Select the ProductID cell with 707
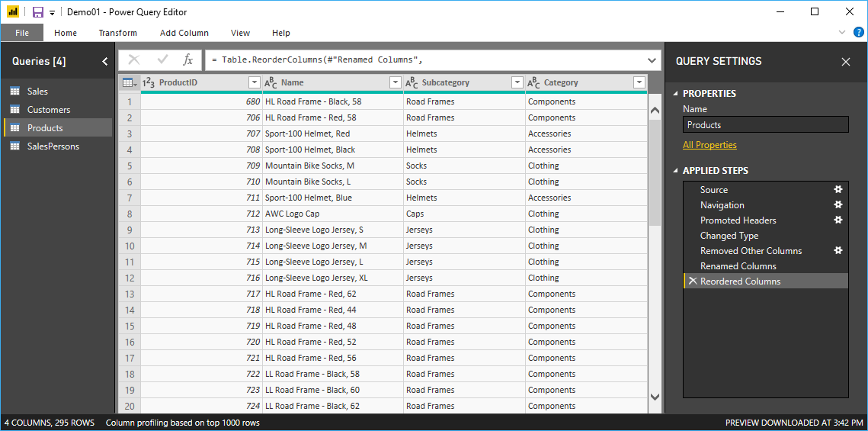868x431 pixels. (x=201, y=133)
